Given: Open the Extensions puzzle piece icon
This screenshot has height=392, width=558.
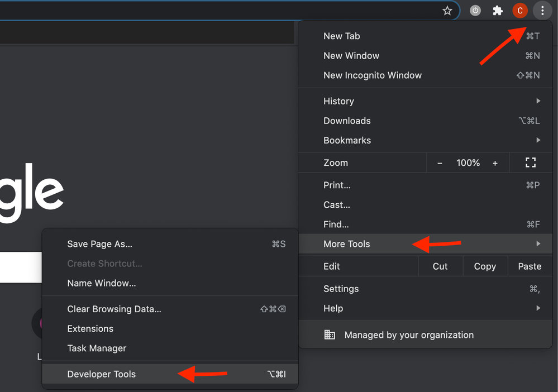Looking at the screenshot, I should 498,10.
